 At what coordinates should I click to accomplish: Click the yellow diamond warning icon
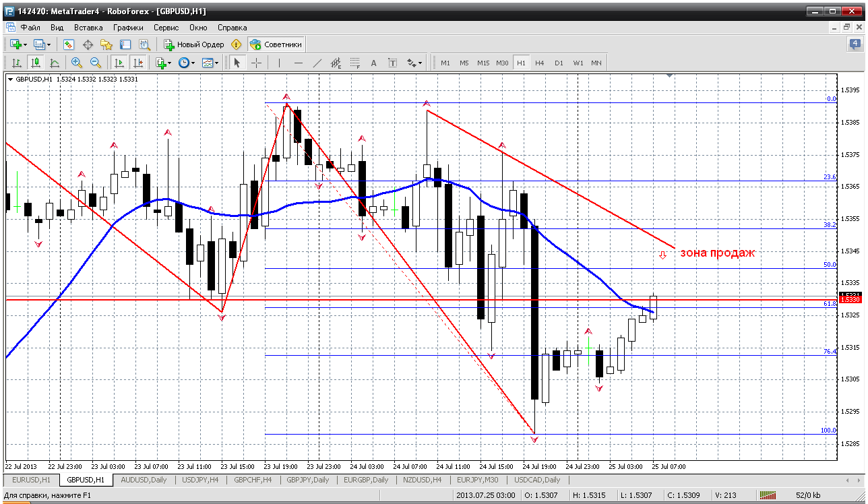[x=236, y=44]
